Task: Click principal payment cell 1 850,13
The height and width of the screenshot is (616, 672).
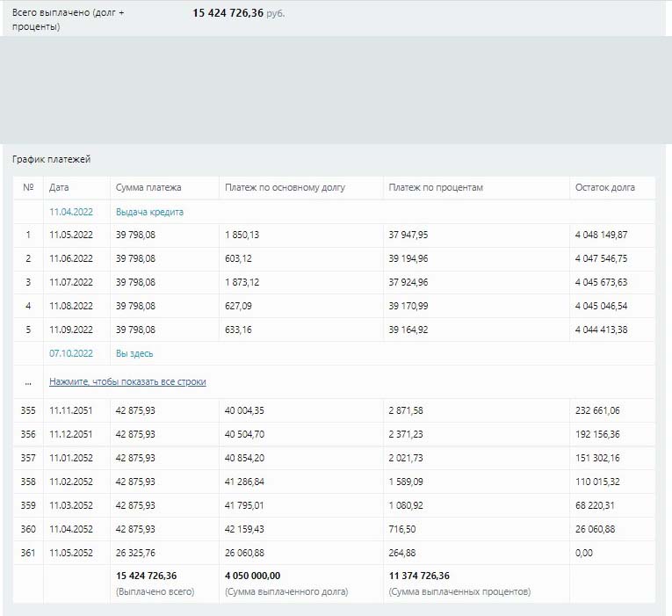Action: 242,235
